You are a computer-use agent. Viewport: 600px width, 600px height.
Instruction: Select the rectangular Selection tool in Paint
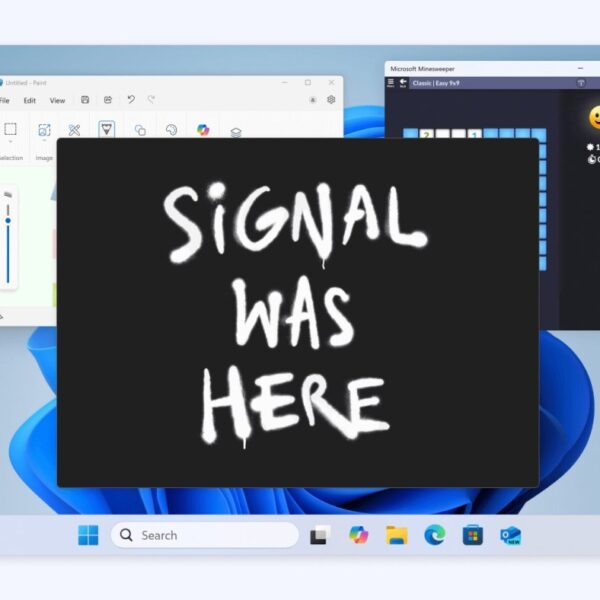point(10,129)
